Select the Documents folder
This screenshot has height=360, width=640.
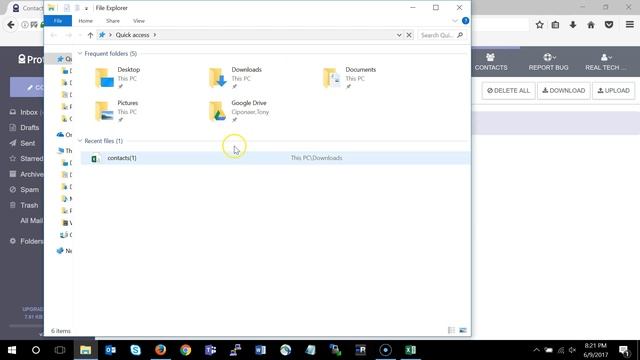(350, 78)
